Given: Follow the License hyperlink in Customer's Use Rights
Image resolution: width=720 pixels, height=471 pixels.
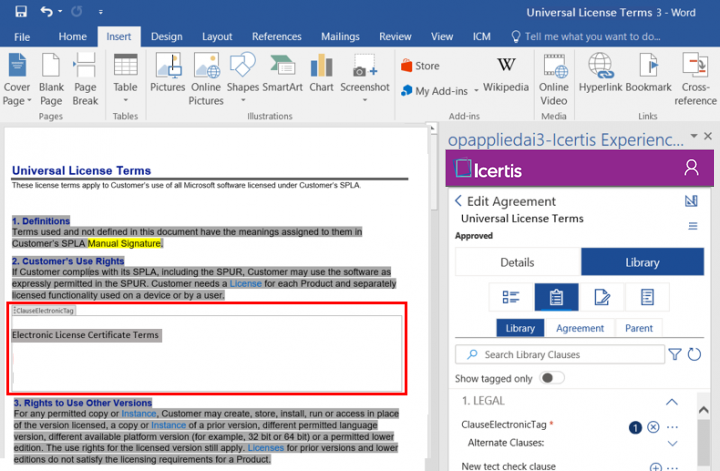Looking at the screenshot, I should tap(246, 283).
